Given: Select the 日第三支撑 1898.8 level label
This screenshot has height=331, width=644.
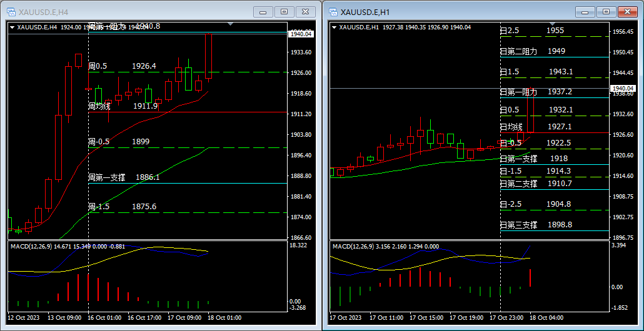Looking at the screenshot, I should tap(536, 225).
